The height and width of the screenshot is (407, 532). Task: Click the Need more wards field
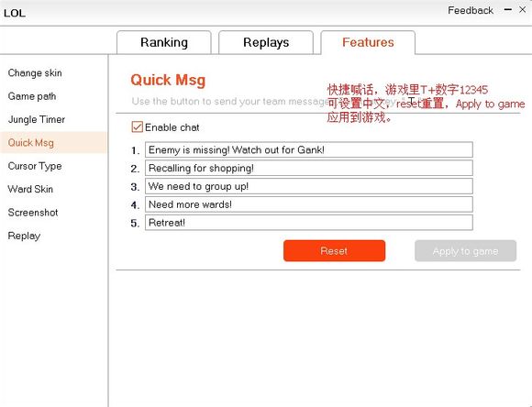309,204
